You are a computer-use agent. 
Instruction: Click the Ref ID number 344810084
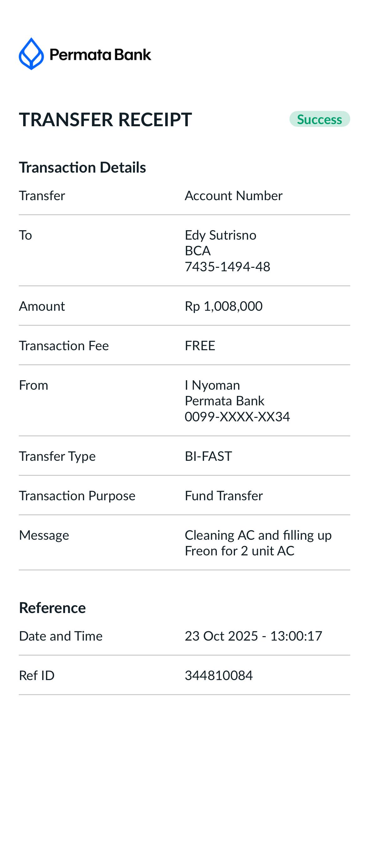pyautogui.click(x=219, y=676)
